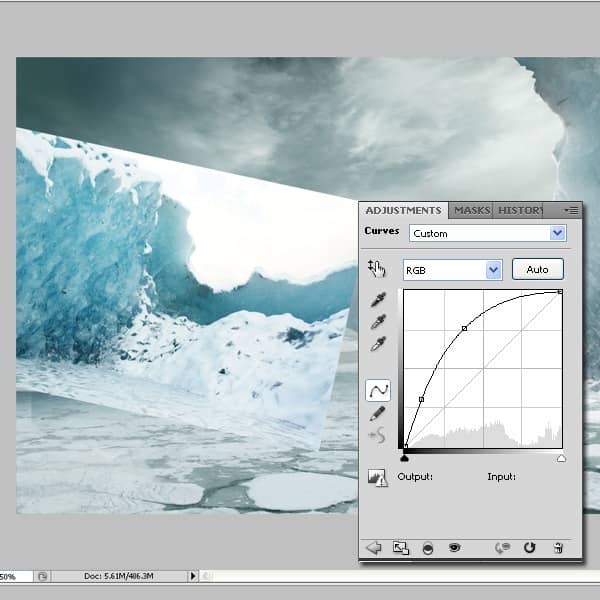Toggle expanded view of Adjustments panel
The height and width of the screenshot is (600, 600).
401,548
